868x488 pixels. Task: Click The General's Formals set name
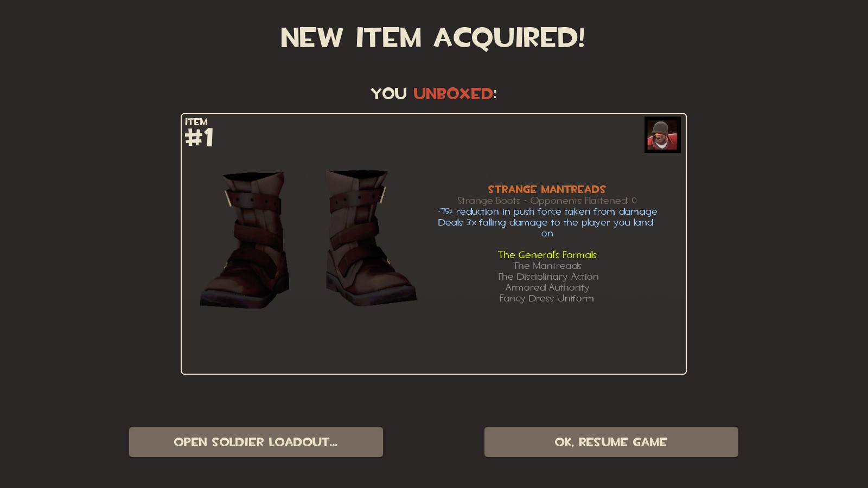click(547, 255)
